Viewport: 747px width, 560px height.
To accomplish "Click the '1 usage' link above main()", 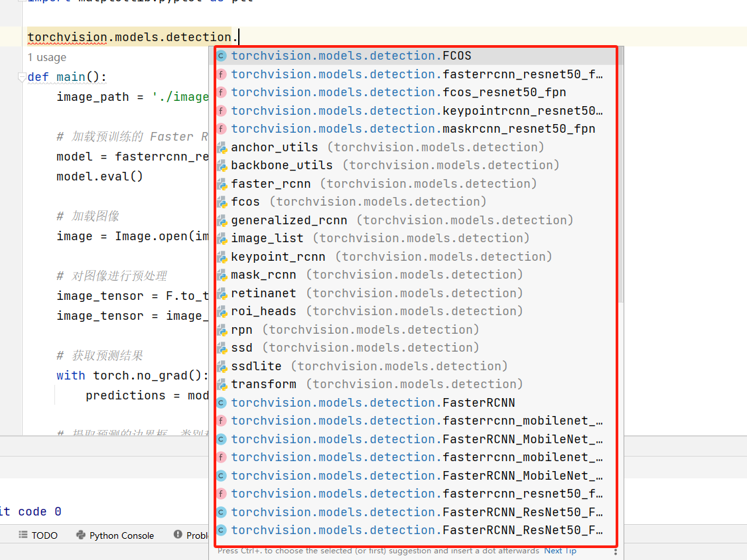I will coord(46,57).
